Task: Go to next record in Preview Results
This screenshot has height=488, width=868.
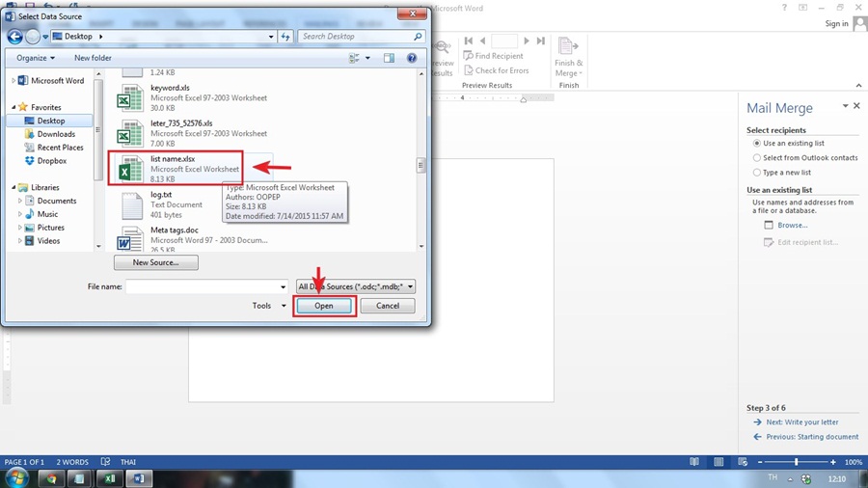Action: point(527,41)
